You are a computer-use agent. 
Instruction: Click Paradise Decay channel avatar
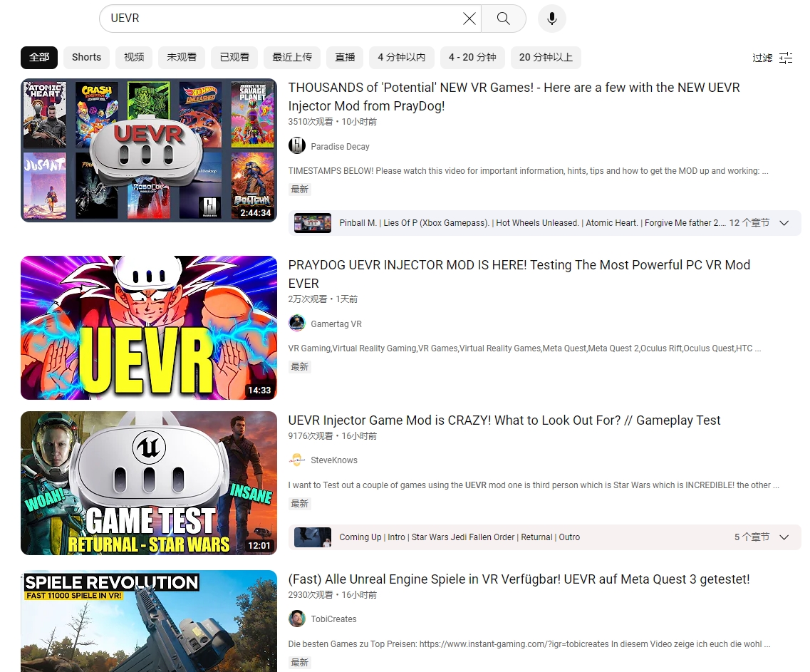(297, 146)
